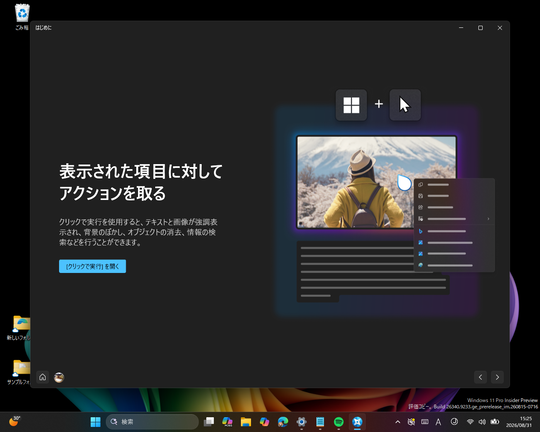Open Spotify from the taskbar

click(339, 422)
